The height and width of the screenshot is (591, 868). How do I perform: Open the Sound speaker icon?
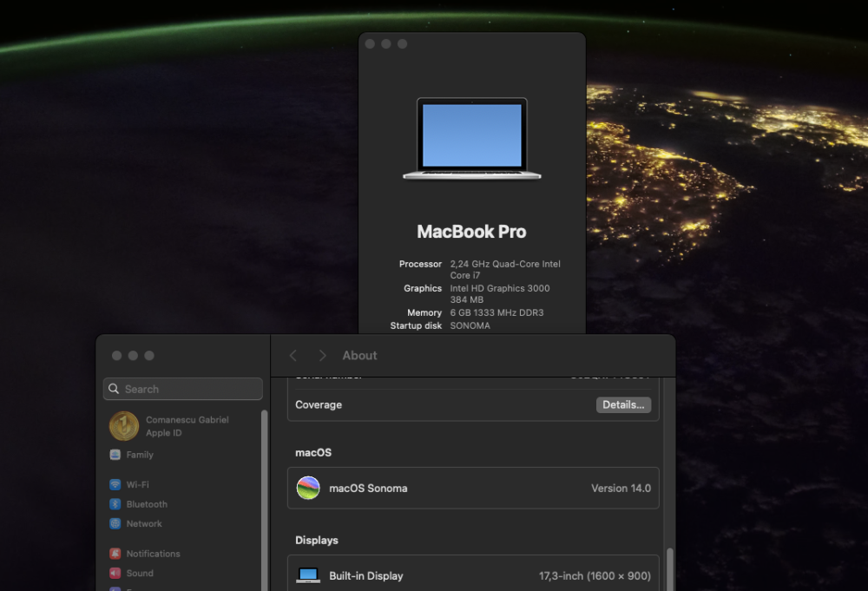115,573
